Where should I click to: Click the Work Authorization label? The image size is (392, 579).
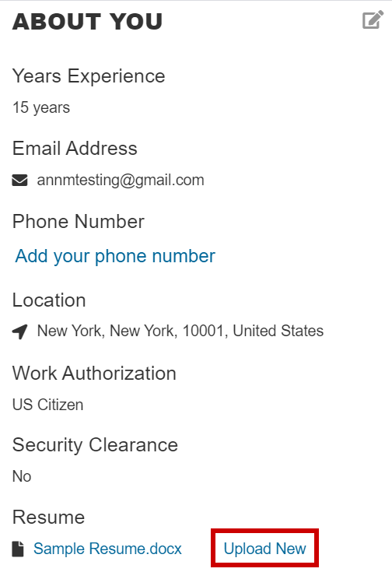tap(94, 374)
